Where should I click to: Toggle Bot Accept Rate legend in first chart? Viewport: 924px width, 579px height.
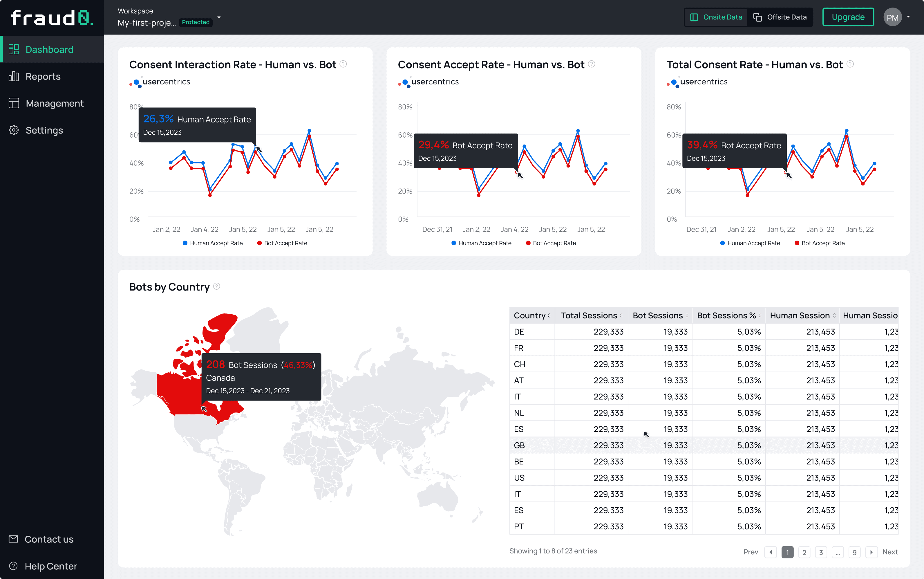point(282,243)
